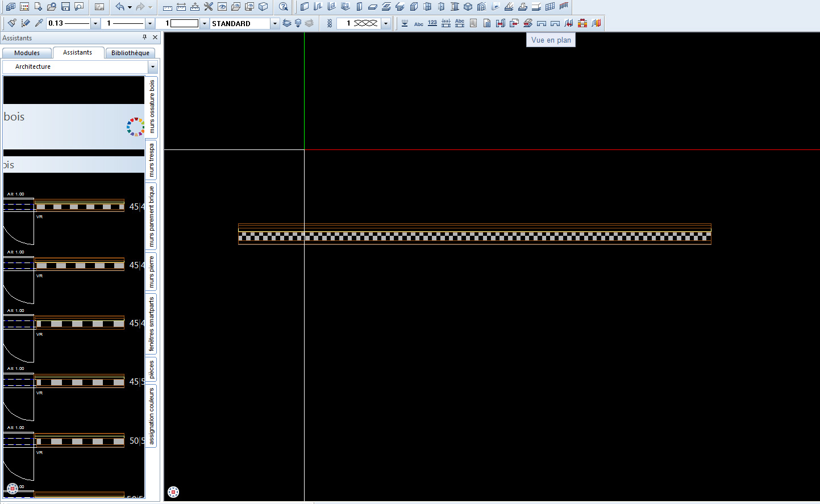Select the grid facade tool icon
Image resolution: width=820 pixels, height=504 pixels.
tap(550, 7)
